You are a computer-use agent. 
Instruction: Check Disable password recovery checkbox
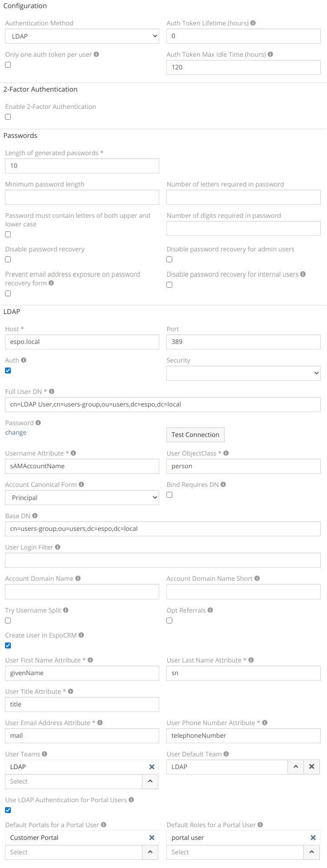(x=8, y=260)
